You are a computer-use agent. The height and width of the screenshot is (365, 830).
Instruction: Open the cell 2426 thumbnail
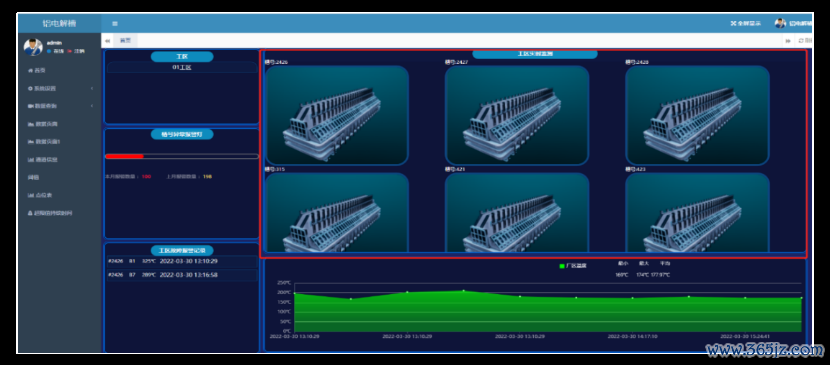point(337,115)
